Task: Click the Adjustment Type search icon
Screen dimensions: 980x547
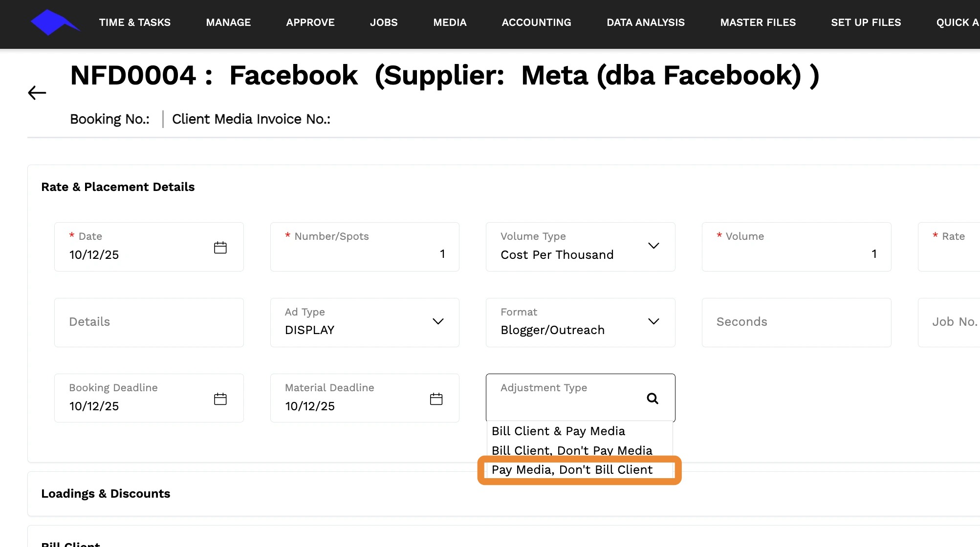Action: 653,399
